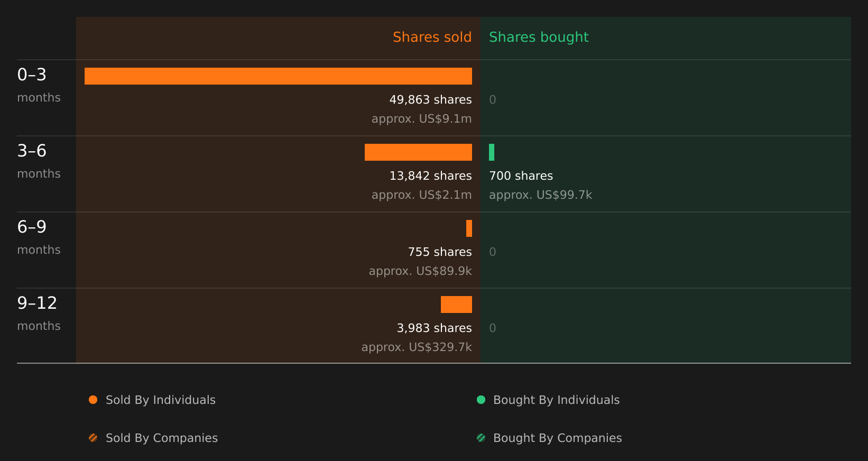Click the 9–12 months orange sold bar
Screen dimensions: 868x461
tap(456, 305)
